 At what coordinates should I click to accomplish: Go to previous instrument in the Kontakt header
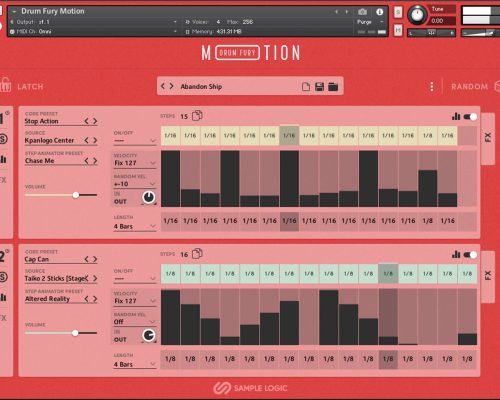pos(336,12)
